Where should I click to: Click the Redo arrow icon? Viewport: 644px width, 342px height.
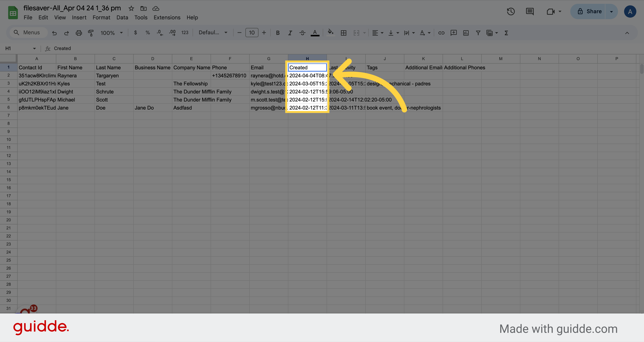click(x=66, y=33)
